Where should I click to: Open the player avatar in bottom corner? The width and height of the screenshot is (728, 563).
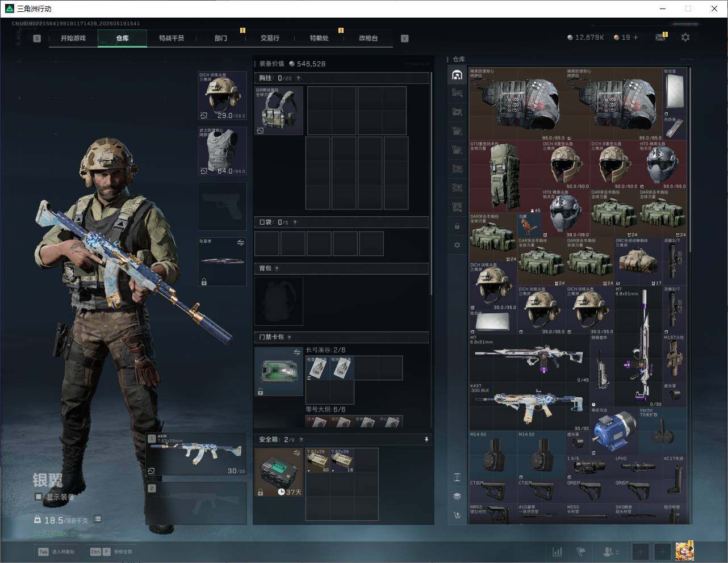684,551
